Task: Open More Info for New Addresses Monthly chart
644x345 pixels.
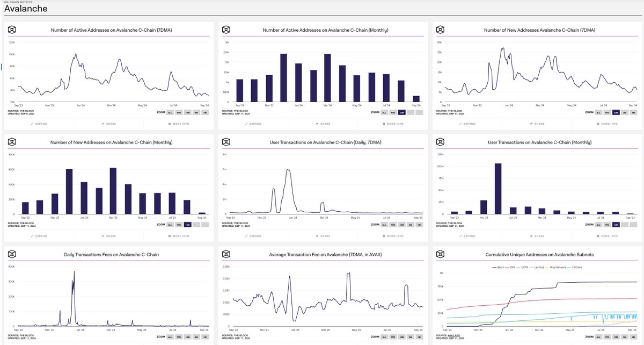Action: point(179,236)
